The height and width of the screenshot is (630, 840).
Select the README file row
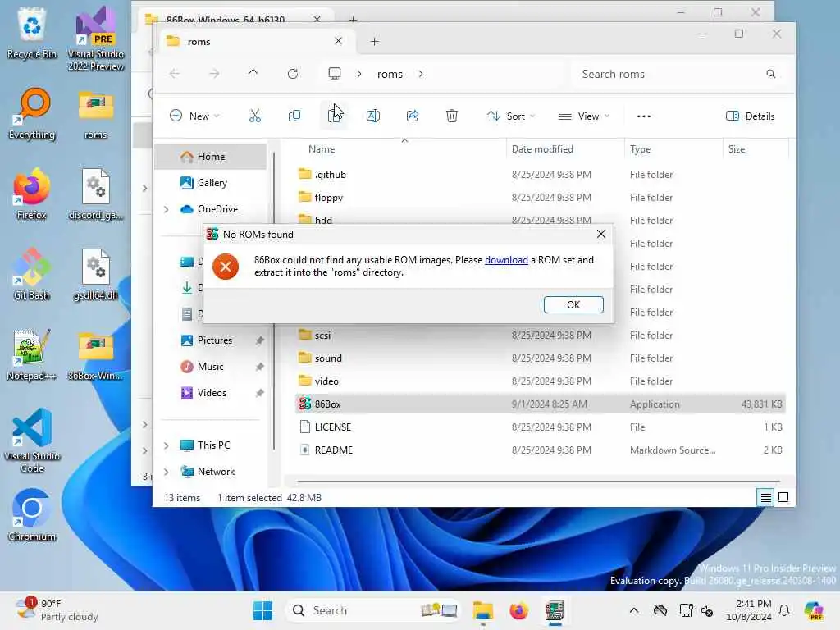coord(540,450)
